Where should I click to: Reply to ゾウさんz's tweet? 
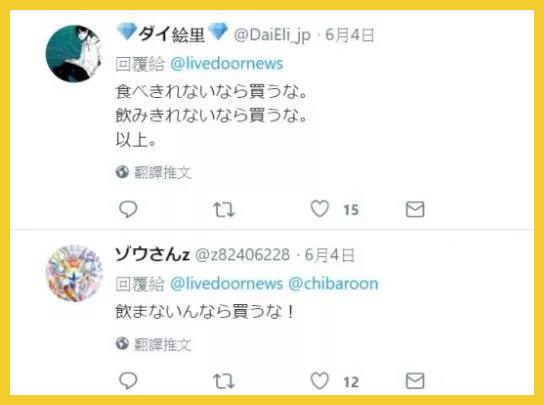coord(128,381)
